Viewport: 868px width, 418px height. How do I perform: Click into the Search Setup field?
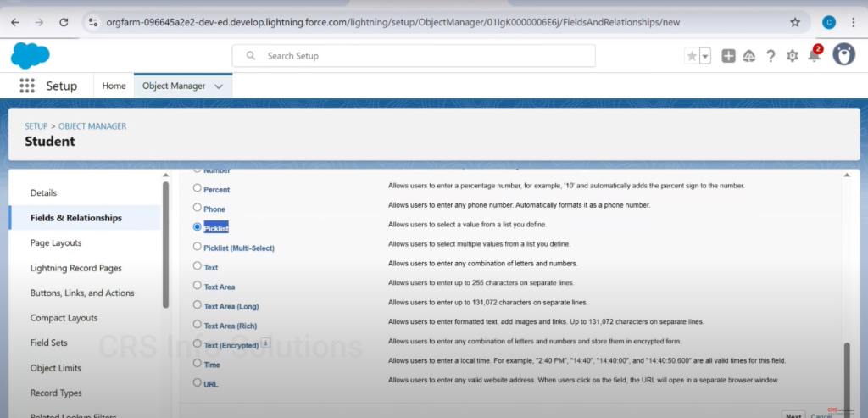coord(414,56)
